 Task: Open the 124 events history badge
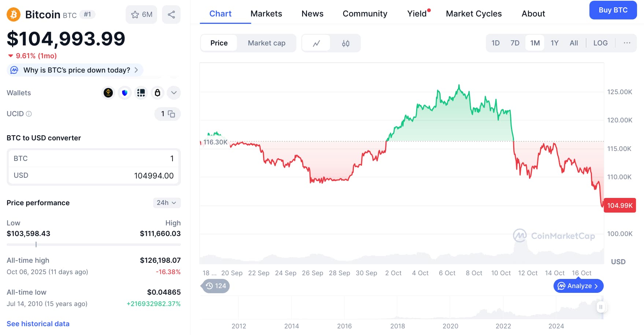pos(216,286)
